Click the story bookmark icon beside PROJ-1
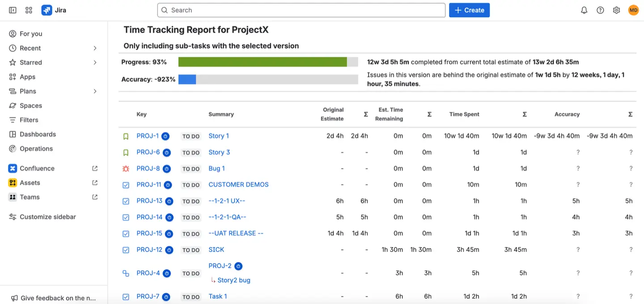The height and width of the screenshot is (304, 644). (126, 136)
